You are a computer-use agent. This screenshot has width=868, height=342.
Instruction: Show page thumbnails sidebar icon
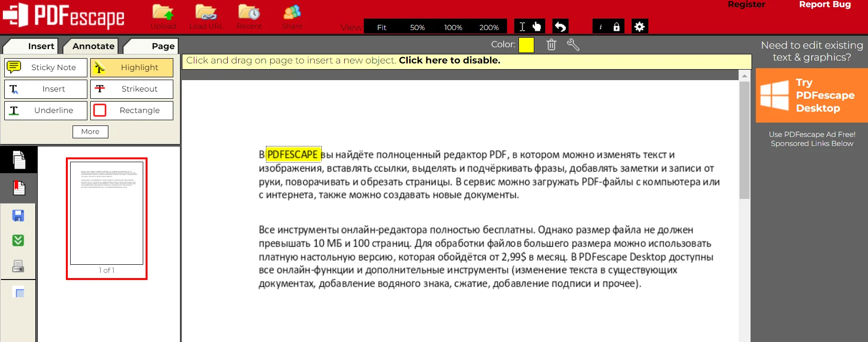(x=19, y=160)
